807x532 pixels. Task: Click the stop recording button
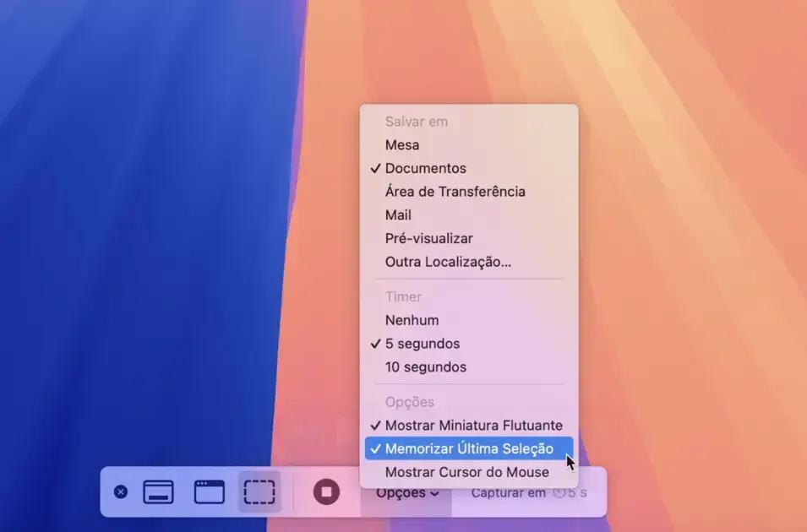pyautogui.click(x=326, y=491)
